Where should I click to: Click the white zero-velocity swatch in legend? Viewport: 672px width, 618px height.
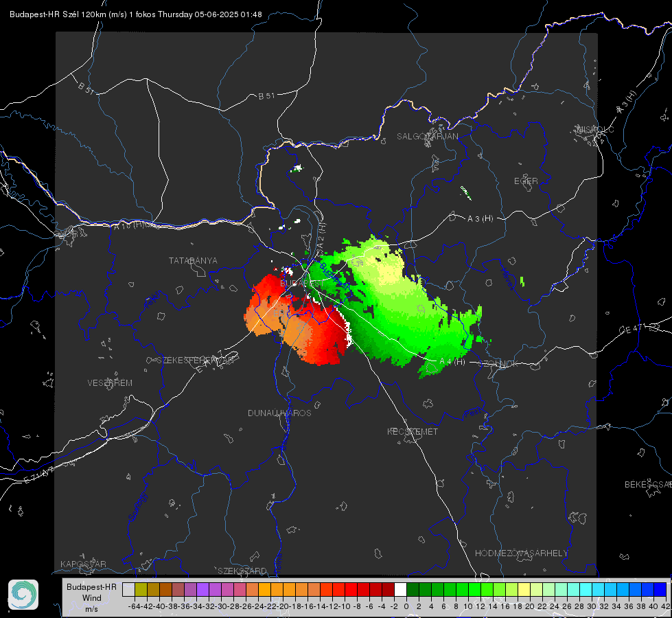point(400,589)
